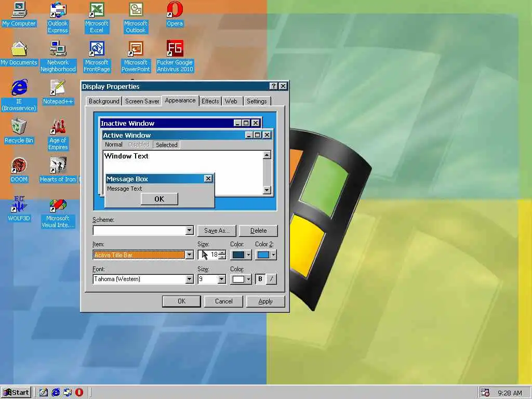Launch Internet Explorer from quick launch bar
This screenshot has width=532, height=399.
tap(56, 393)
